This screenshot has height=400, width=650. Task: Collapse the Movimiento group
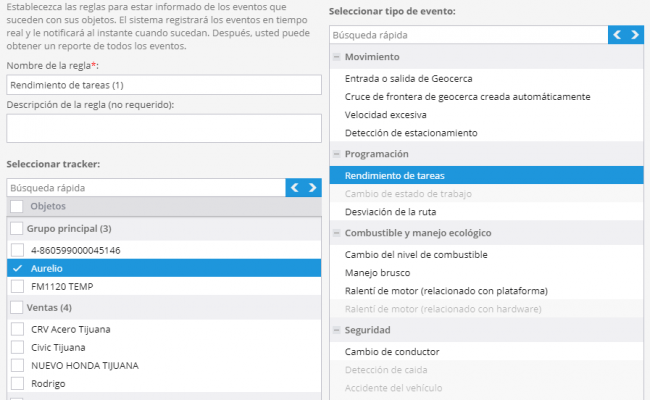click(x=337, y=57)
